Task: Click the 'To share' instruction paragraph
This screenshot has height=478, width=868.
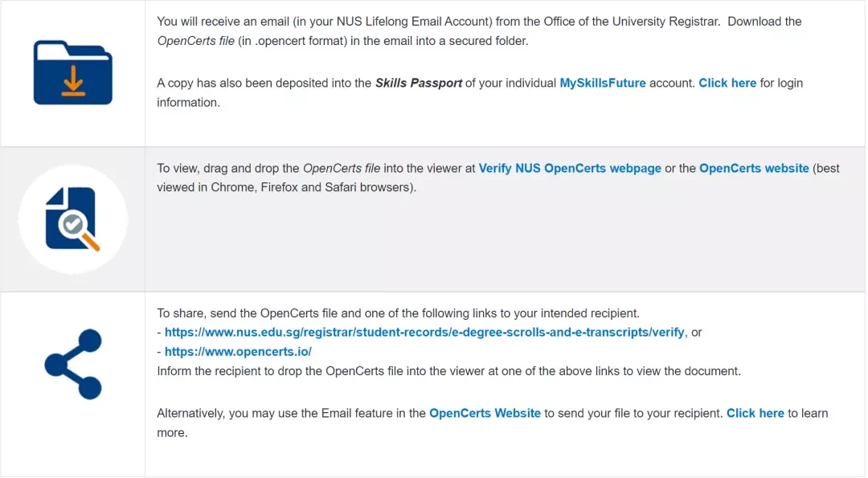Action: (x=398, y=313)
